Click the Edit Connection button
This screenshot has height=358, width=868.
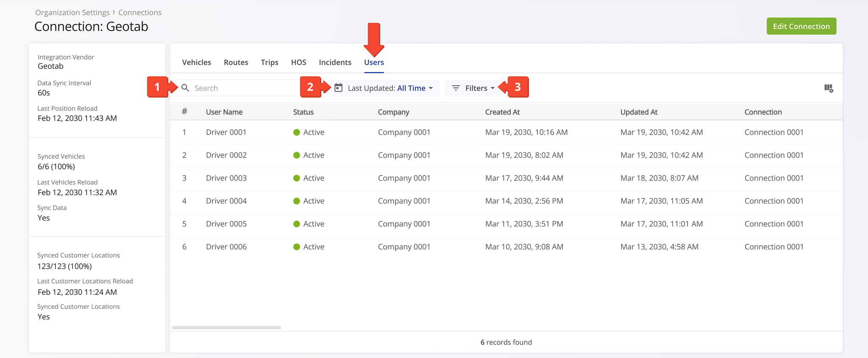[801, 26]
